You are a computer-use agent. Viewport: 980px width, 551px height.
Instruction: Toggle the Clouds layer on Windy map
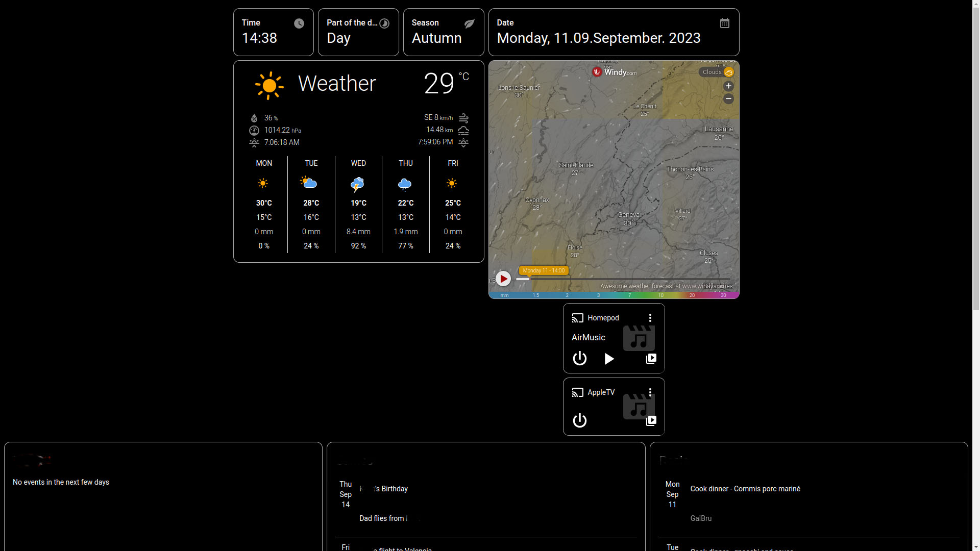coord(717,72)
